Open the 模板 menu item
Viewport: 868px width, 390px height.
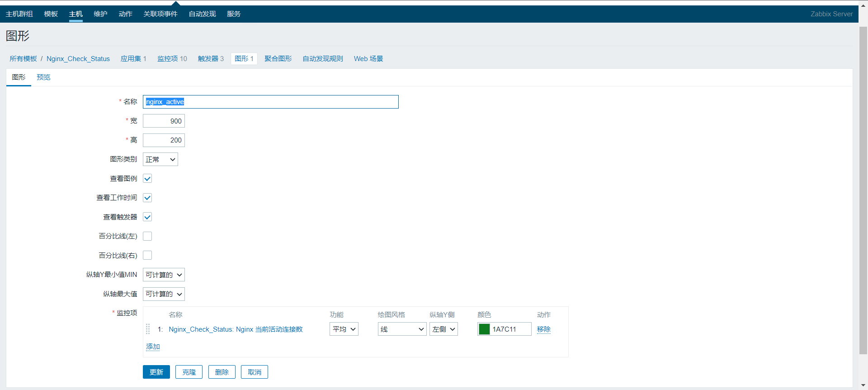click(51, 14)
